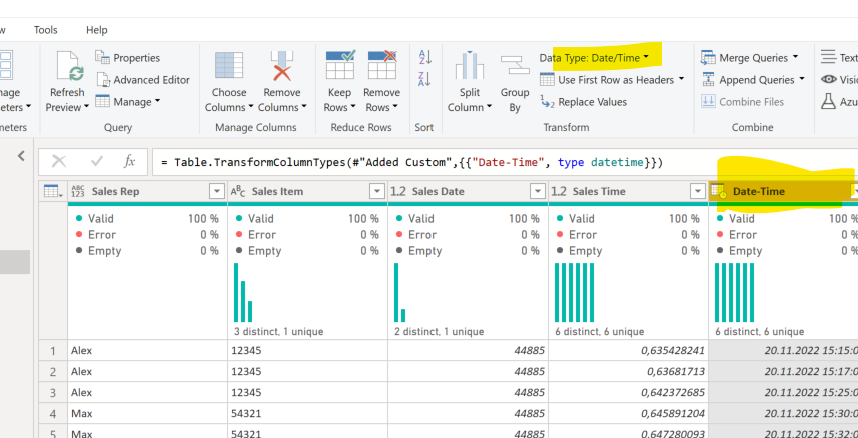The height and width of the screenshot is (438, 858).
Task: Open the Sales Rep column filter dropdown
Action: coord(217,191)
